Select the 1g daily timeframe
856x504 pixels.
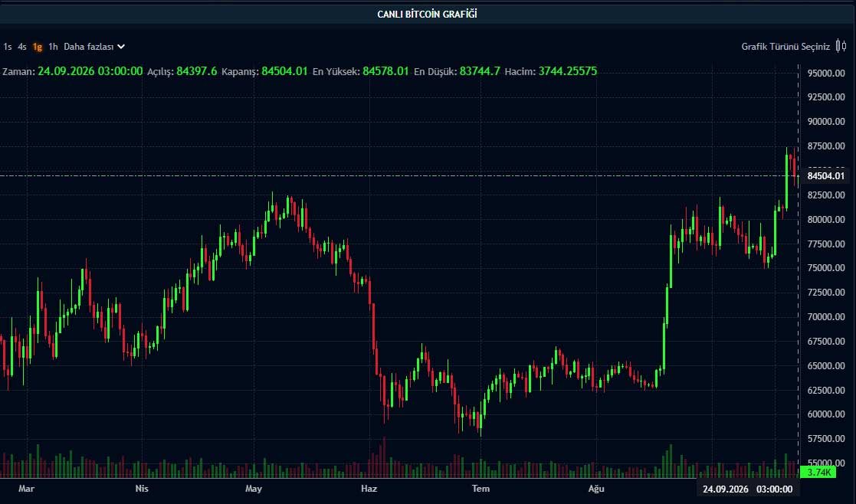[x=37, y=47]
